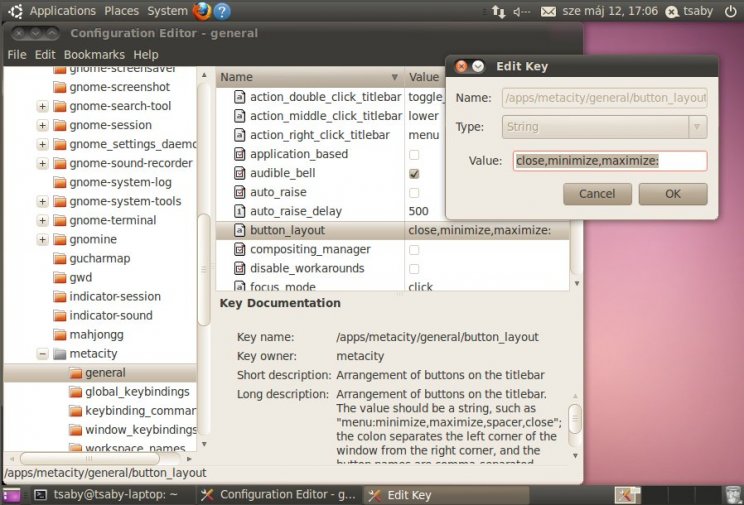Expand the gnome_settings_daemon tree node
744x505 pixels.
[x=43, y=144]
